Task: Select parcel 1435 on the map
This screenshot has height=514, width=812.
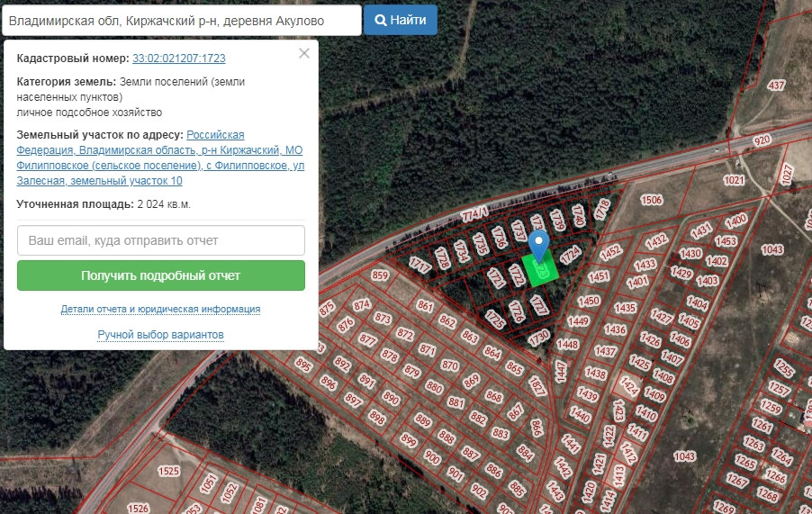Action: pyautogui.click(x=625, y=308)
